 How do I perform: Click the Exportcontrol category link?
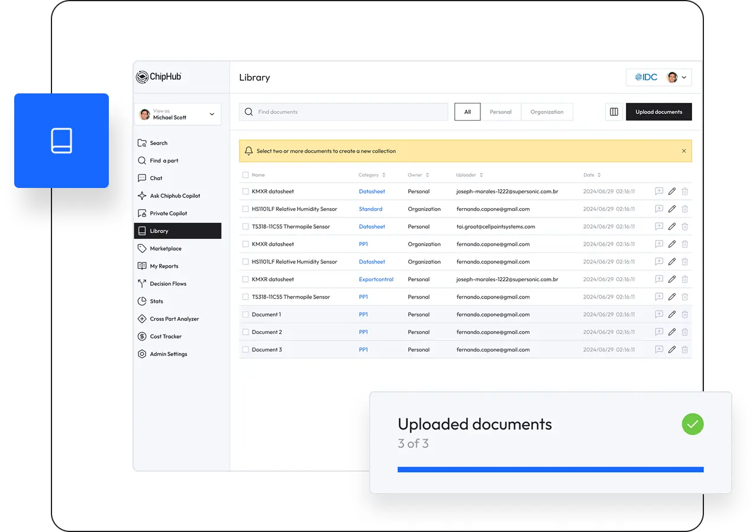[376, 280]
